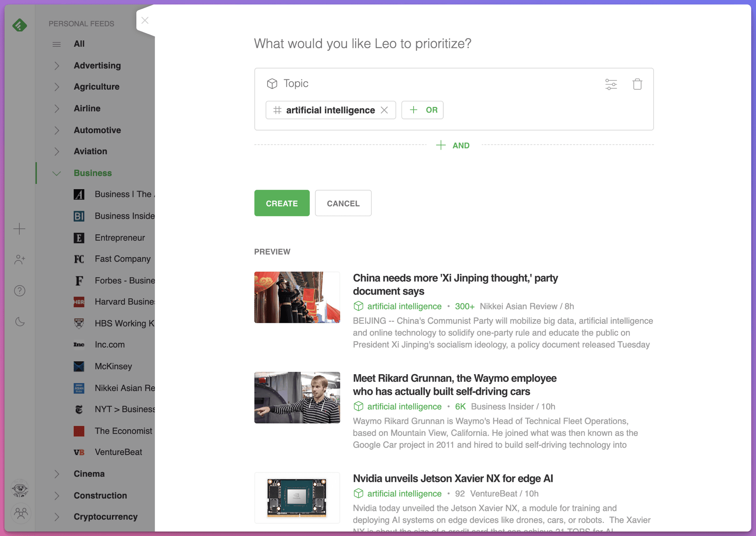Delete the Topic rule with trash icon

(x=637, y=84)
